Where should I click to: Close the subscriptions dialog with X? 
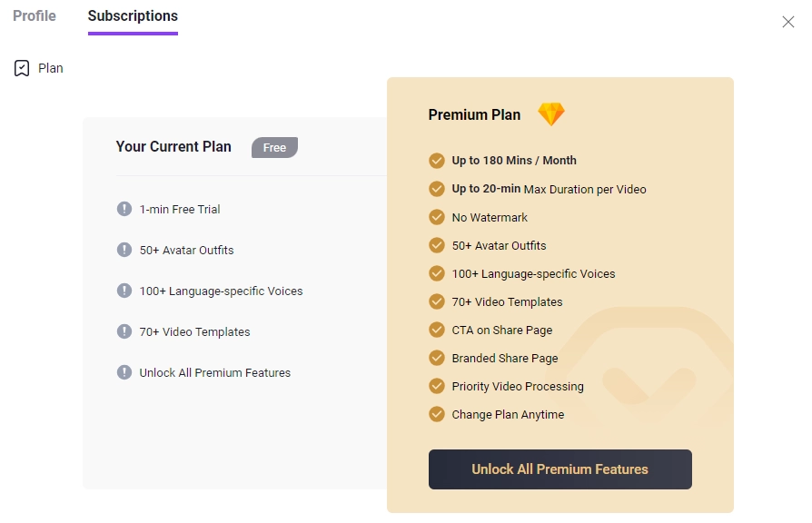point(787,22)
